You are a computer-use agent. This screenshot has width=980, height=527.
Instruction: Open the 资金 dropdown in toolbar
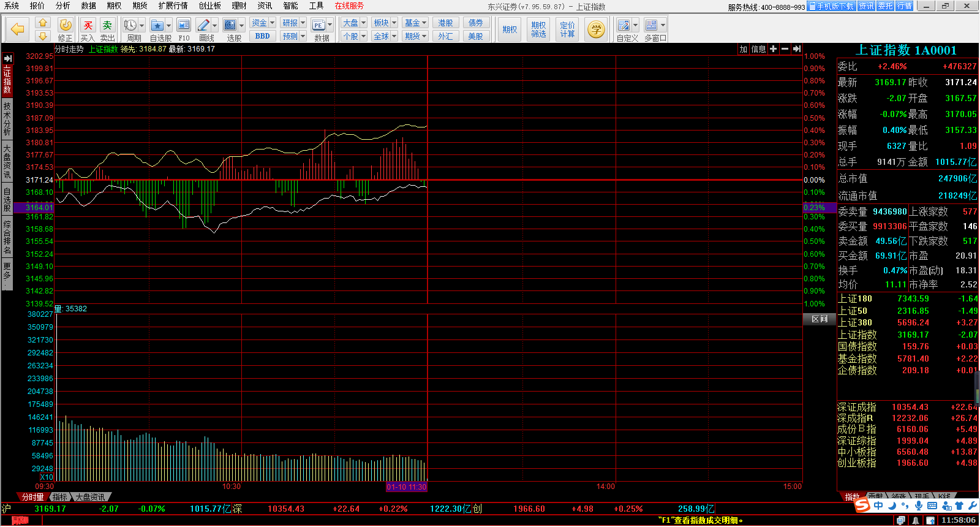pyautogui.click(x=263, y=23)
